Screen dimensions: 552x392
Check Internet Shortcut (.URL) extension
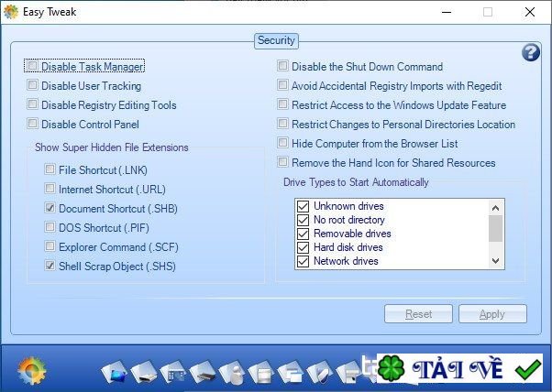pyautogui.click(x=50, y=189)
